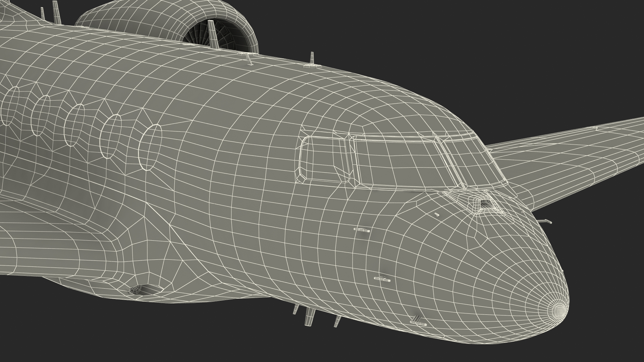This screenshot has height=362, width=644.
Task: Select the middle static probe on the nose side
Action: [382, 279]
